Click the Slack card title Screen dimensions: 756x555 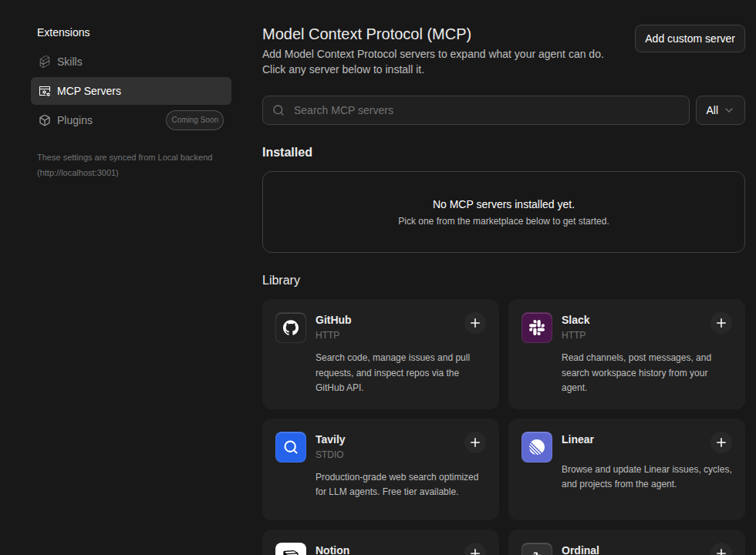[x=575, y=320]
